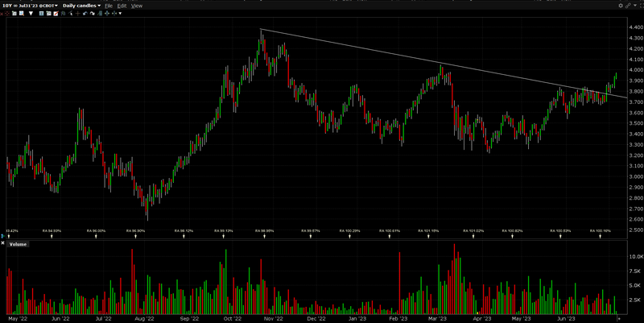Open the File menu
The image size is (644, 323).
pos(108,6)
